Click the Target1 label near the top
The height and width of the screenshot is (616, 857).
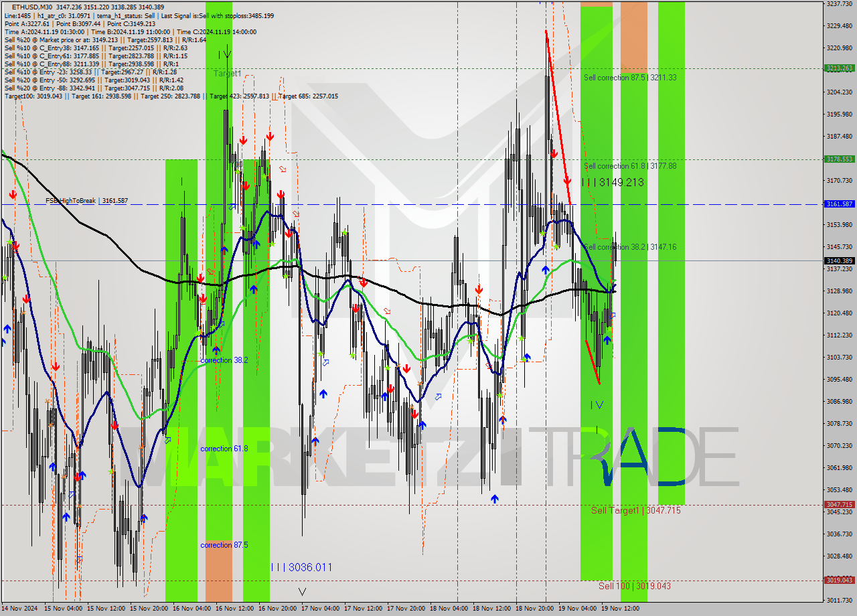click(x=228, y=74)
